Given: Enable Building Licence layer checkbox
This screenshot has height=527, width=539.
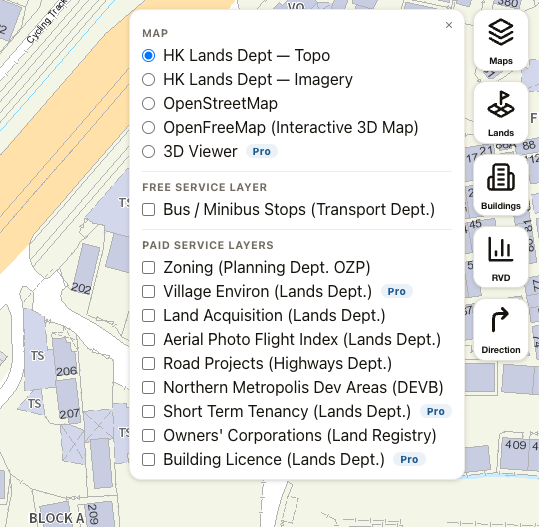Looking at the screenshot, I should pyautogui.click(x=148, y=460).
